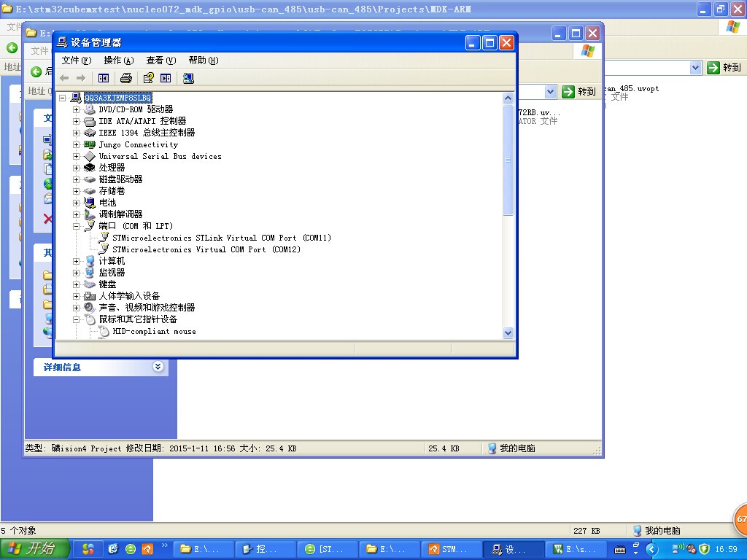The image size is (747, 560).
Task: Select the IEEE 1394 controller icon
Action: (x=90, y=133)
